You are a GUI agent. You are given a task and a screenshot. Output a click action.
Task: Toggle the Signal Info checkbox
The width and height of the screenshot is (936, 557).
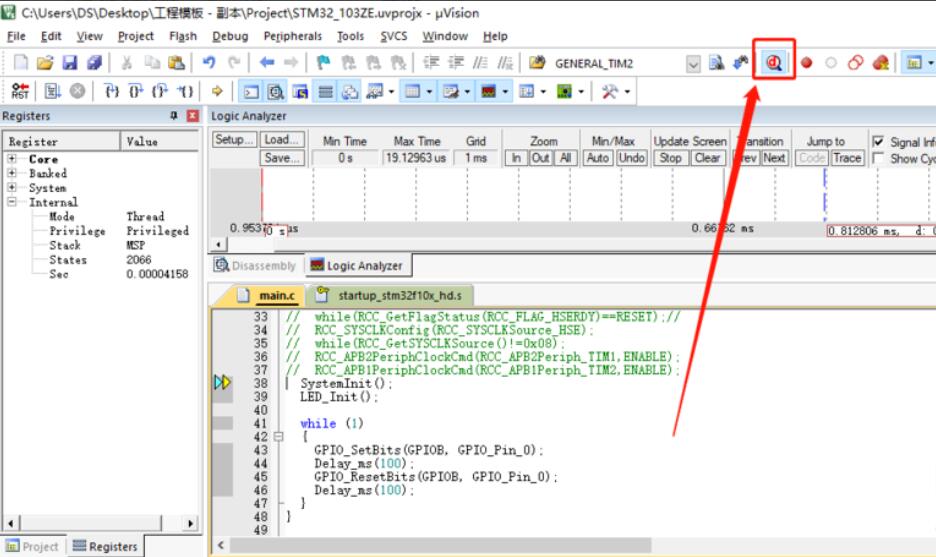pyautogui.click(x=878, y=142)
